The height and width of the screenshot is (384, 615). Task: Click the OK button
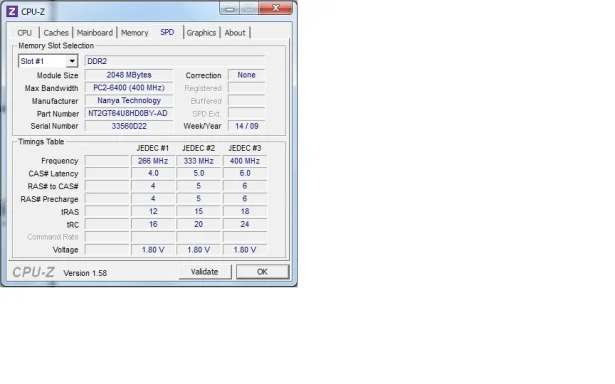tap(262, 272)
